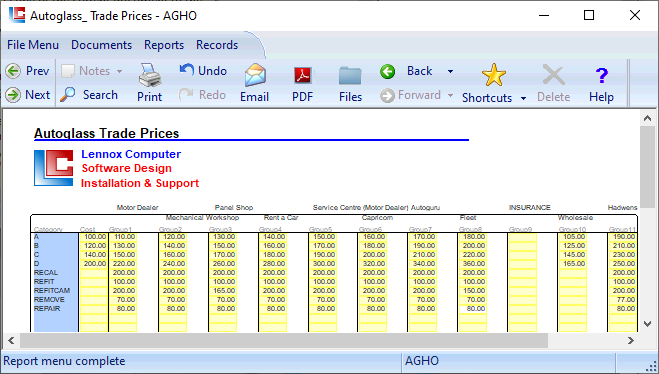Screen dimensions: 659x374
Task: Go to Next record arrow
Action: tap(13, 95)
